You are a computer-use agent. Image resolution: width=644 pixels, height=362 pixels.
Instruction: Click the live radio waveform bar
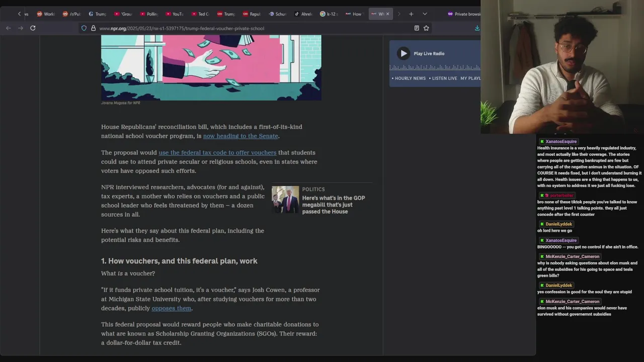(x=436, y=68)
